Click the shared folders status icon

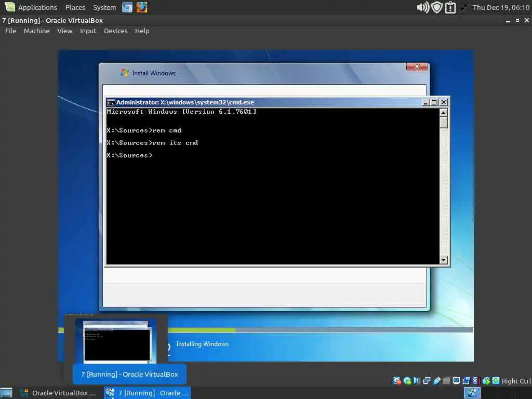click(446, 381)
